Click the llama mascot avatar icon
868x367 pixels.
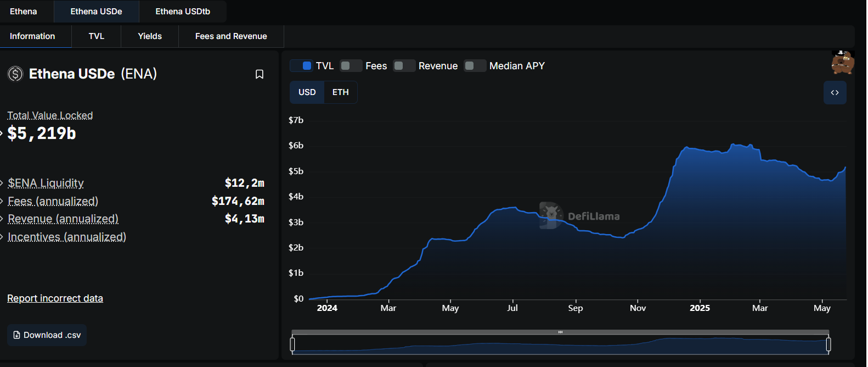tap(843, 63)
